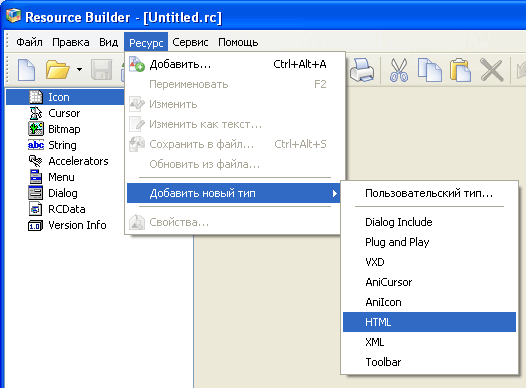Image resolution: width=526 pixels, height=389 pixels.
Task: Click the Переименовать menu entry
Action: 235,84
